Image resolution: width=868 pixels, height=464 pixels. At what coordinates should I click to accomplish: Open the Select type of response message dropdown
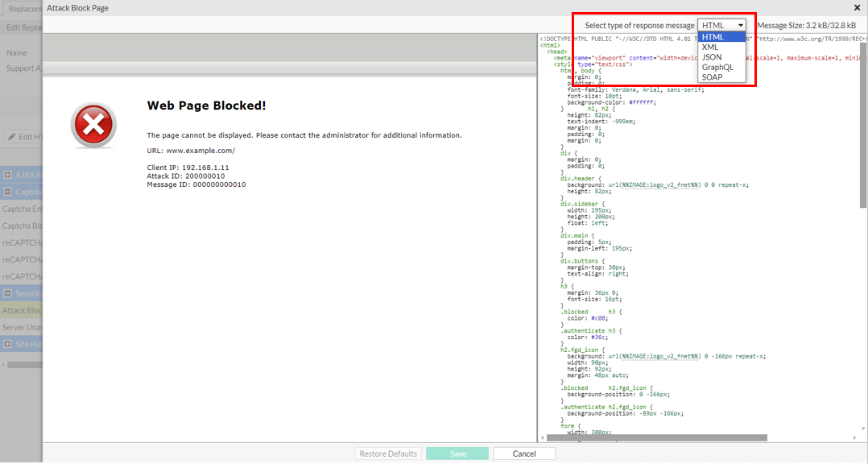point(721,25)
